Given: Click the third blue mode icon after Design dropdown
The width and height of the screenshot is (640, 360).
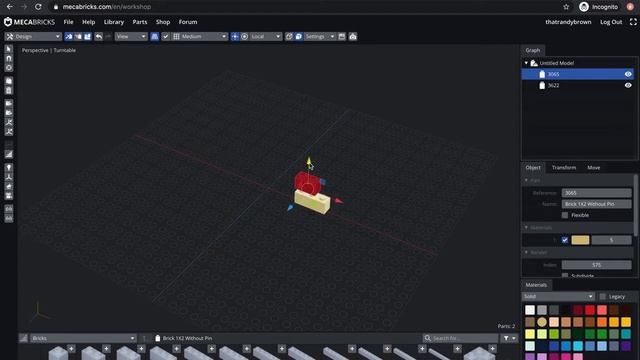Looking at the screenshot, I should [x=87, y=37].
